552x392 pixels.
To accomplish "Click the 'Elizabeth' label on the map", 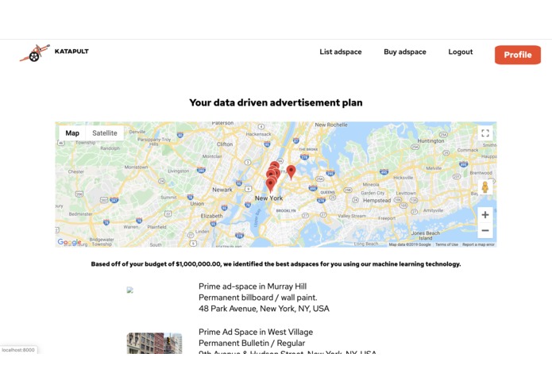I will tap(211, 216).
